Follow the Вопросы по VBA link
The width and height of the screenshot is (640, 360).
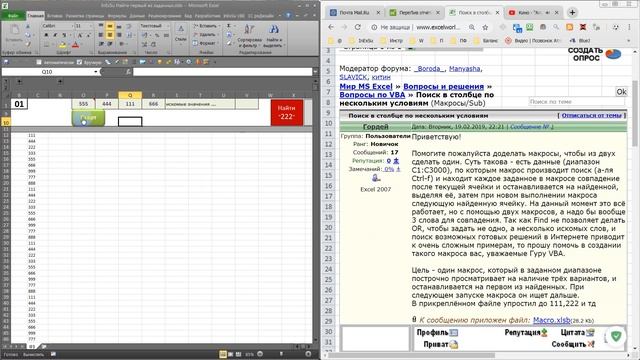[x=372, y=95]
